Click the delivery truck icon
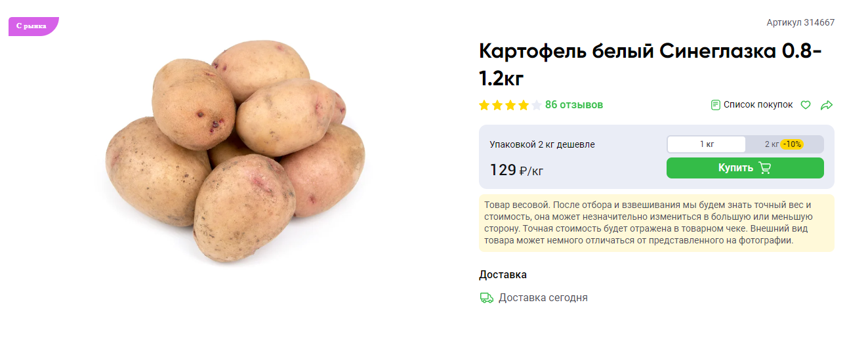Screen dimensions: 868x353 (487, 298)
